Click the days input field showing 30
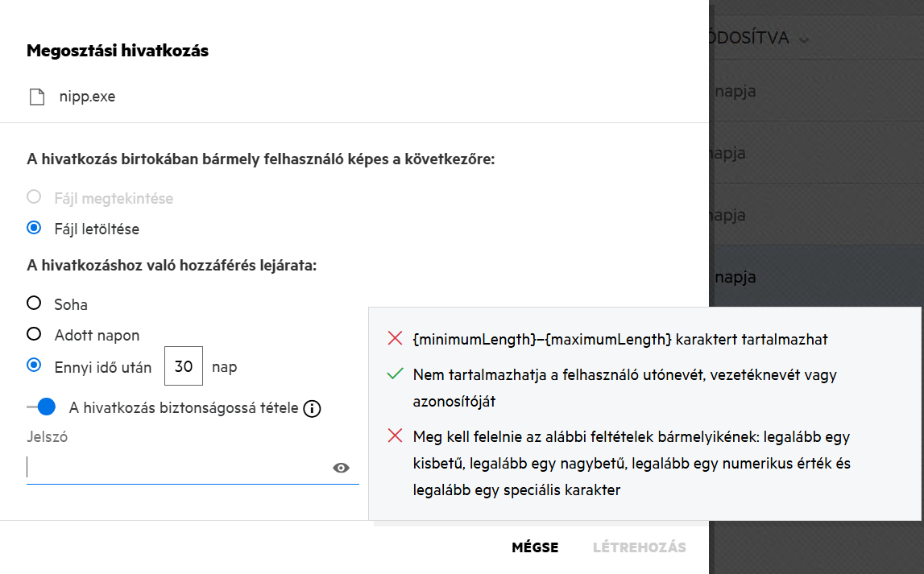Viewport: 924px width, 574px height. [x=184, y=366]
